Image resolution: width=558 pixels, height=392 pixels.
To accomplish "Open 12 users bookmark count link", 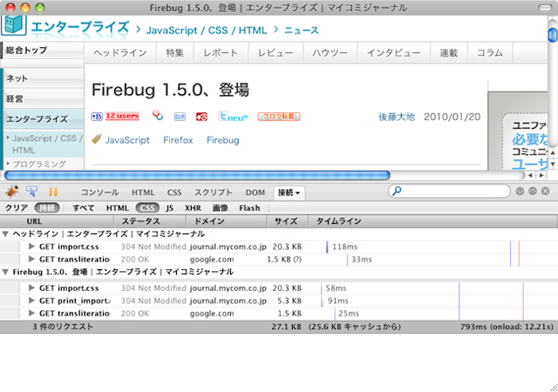I will (x=122, y=116).
